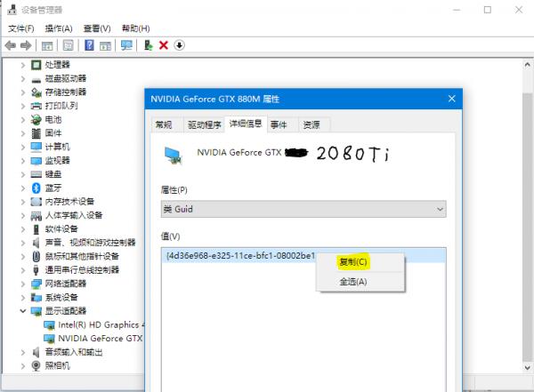This screenshot has height=392, width=534.
Task: Click the red X uninstall device icon
Action: point(164,45)
